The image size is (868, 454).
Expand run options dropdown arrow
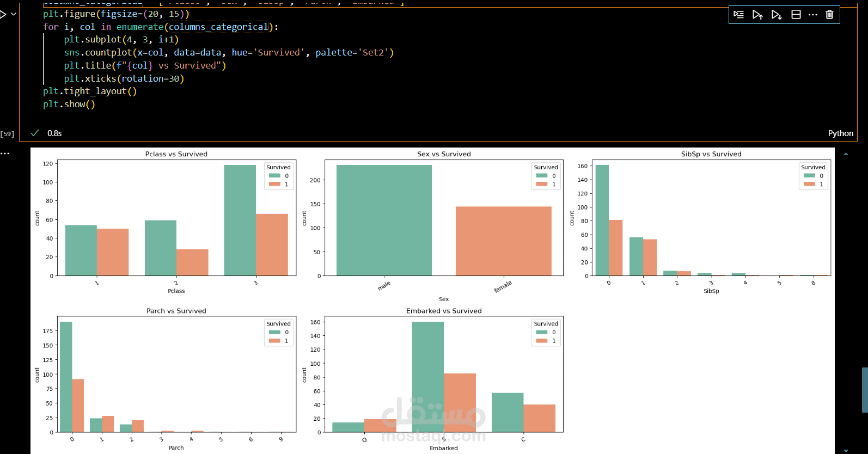click(x=14, y=14)
